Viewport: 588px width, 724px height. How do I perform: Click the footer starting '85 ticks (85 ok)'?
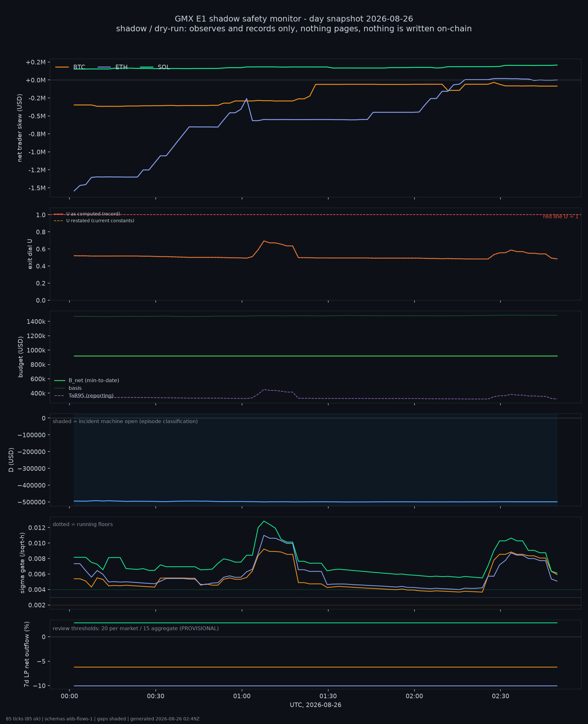(103, 719)
